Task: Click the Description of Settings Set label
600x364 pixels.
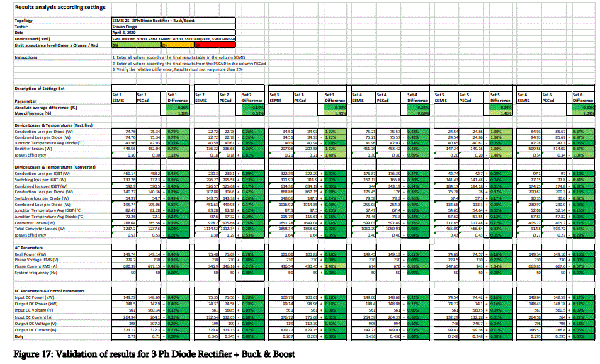Action: [x=40, y=89]
